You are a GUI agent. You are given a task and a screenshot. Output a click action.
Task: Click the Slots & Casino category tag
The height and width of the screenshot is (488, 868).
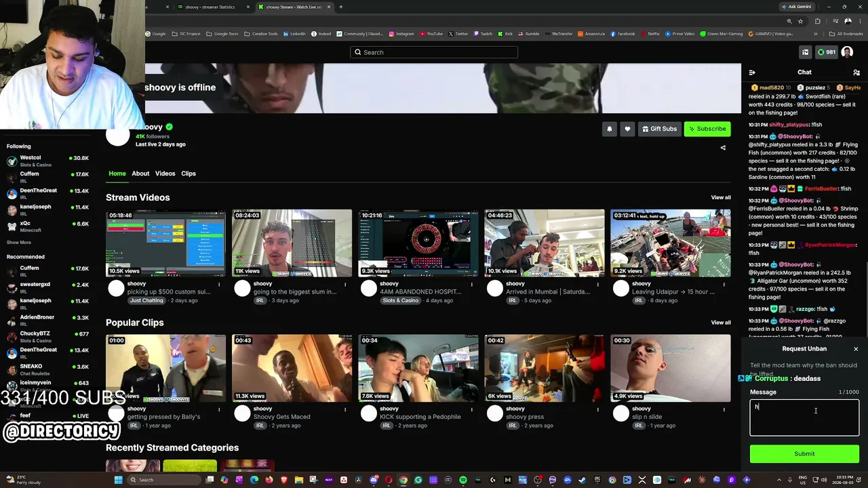coord(400,300)
